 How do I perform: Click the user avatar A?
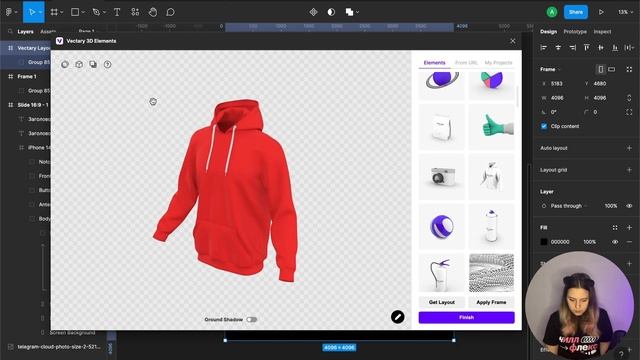tap(552, 12)
